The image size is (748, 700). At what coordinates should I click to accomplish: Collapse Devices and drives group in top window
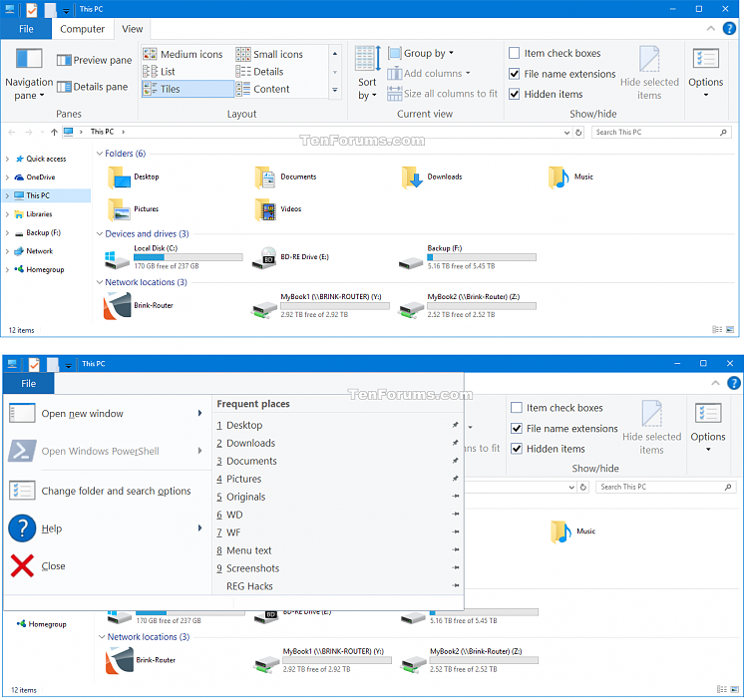tap(100, 233)
